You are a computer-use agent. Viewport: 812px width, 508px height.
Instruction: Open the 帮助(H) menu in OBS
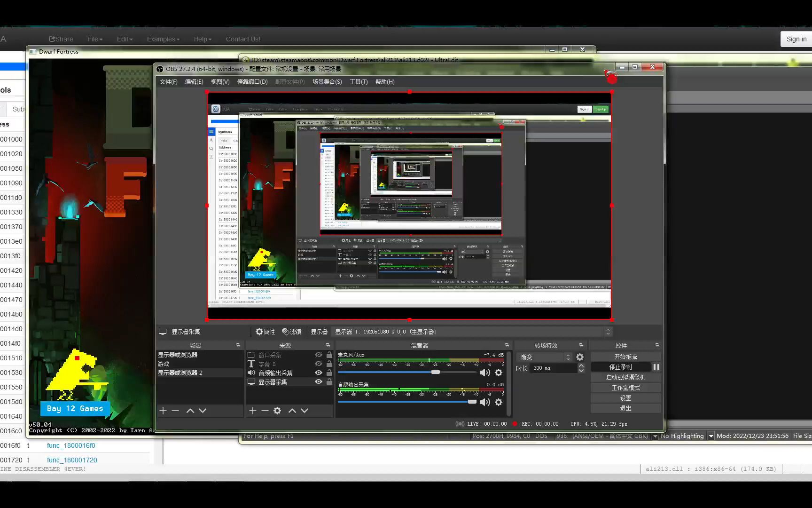tap(385, 82)
